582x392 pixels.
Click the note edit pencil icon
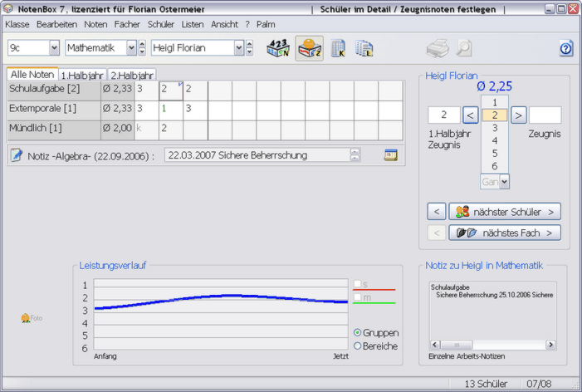pos(16,155)
